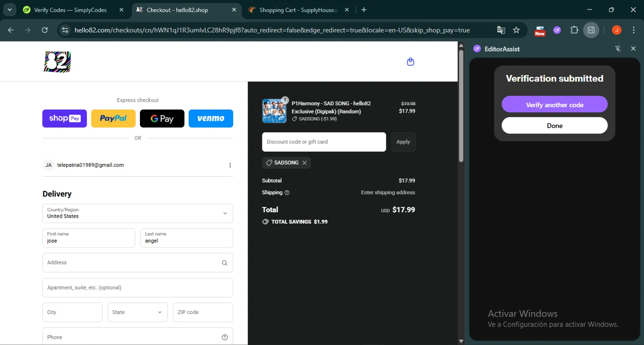The height and width of the screenshot is (345, 644).
Task: Click the telepatria01989@gmail.com email text
Action: [x=91, y=165]
